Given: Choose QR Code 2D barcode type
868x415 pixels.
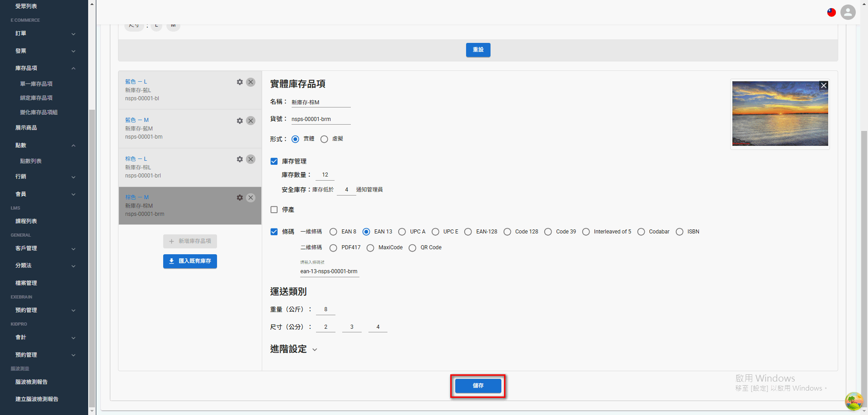Looking at the screenshot, I should [412, 248].
